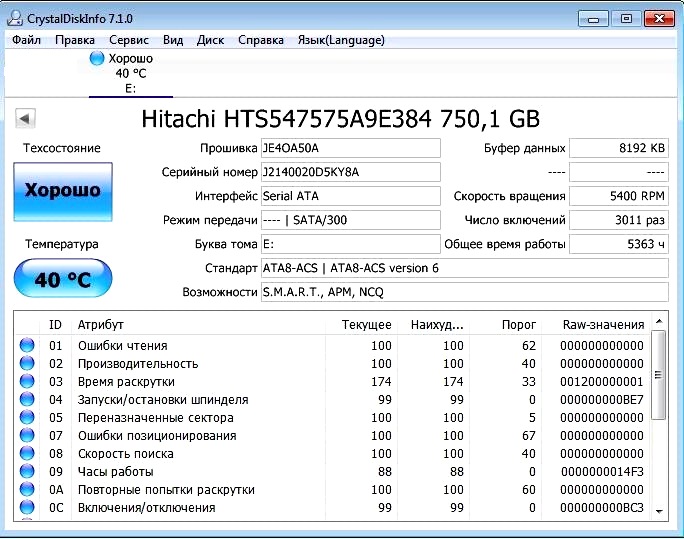Click the scroll down arrow of attribute list

[659, 511]
